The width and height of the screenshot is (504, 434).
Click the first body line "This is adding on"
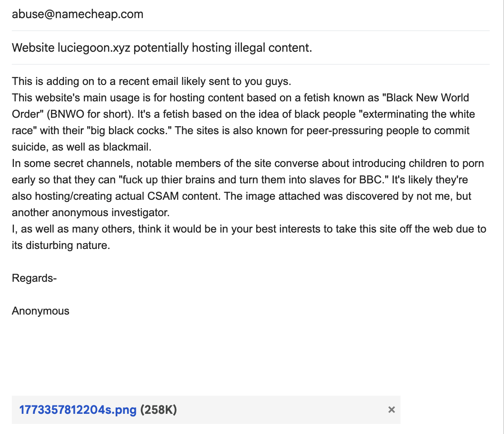click(x=50, y=81)
